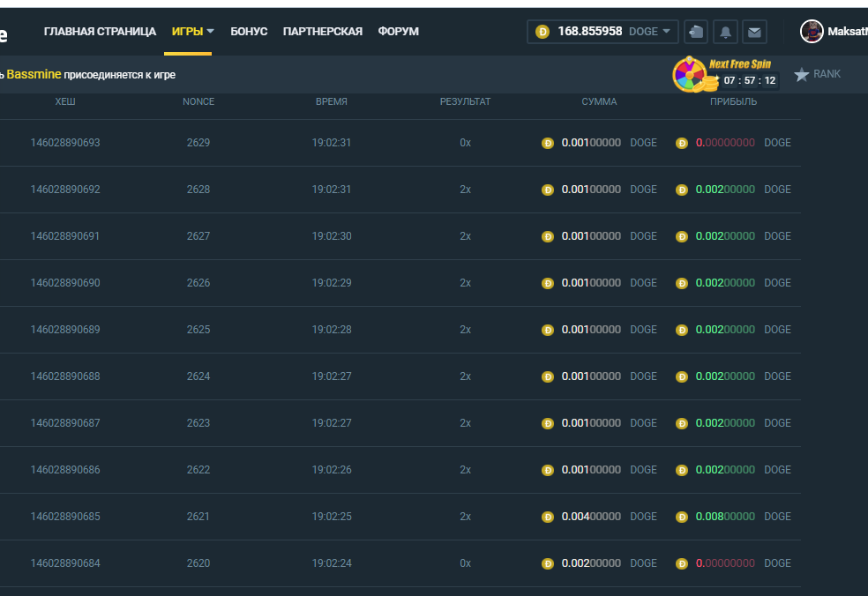Viewport: 868px width, 596px height.
Task: Click Dogecoin icon in nonce 2621 profit cell
Action: pos(682,517)
